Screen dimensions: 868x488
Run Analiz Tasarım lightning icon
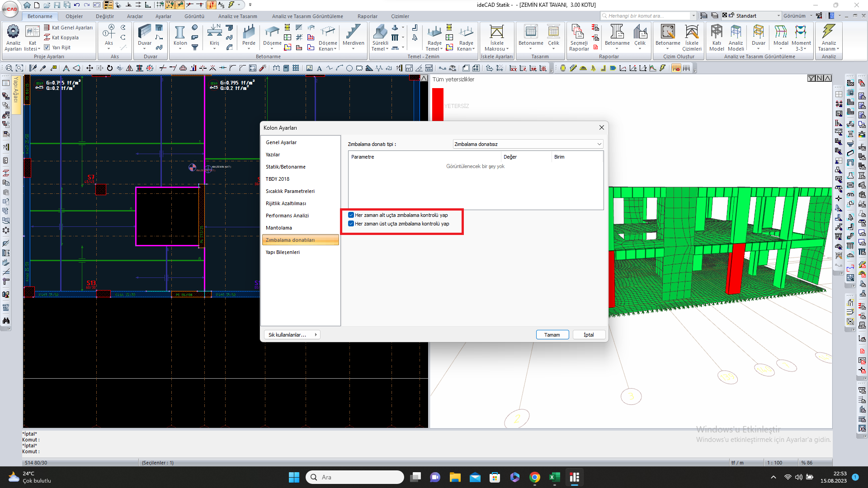click(x=829, y=38)
